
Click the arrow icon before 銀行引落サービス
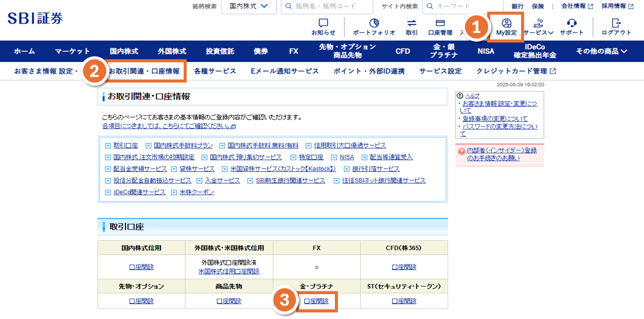(347, 169)
